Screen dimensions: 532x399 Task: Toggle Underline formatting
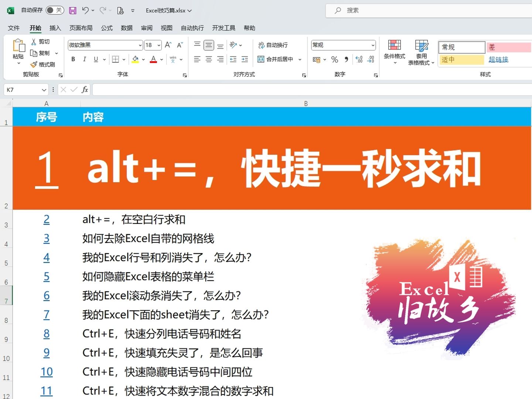(96, 59)
